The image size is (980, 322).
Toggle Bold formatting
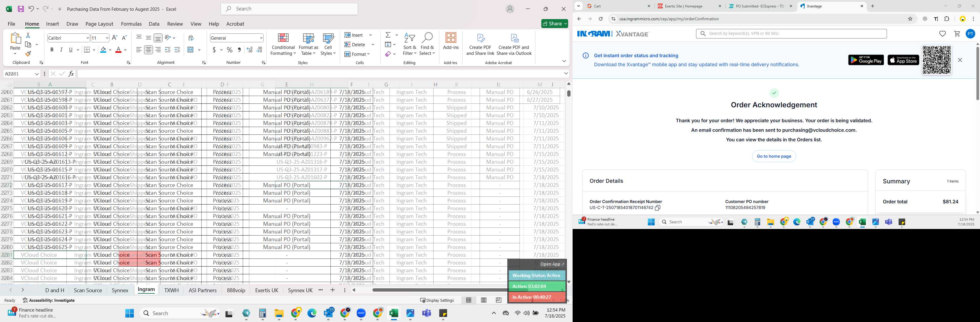tap(52, 50)
